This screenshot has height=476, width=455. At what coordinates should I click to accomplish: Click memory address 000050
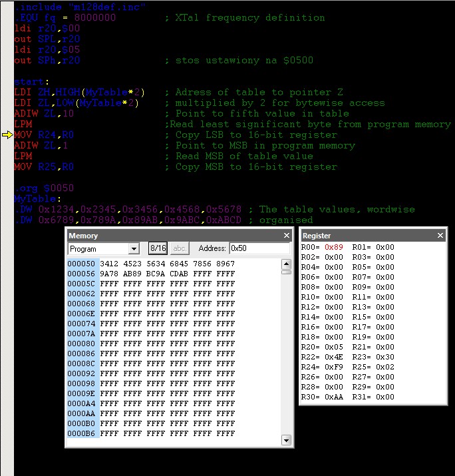[81, 264]
